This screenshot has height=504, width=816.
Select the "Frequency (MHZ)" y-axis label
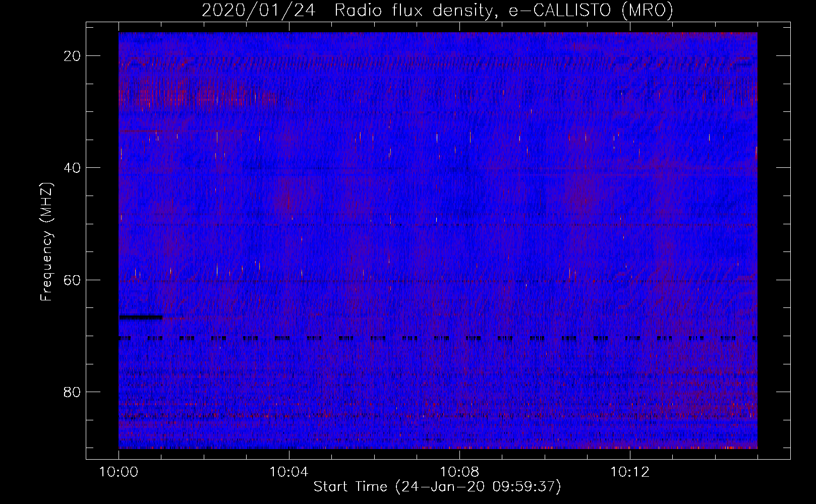(46, 242)
